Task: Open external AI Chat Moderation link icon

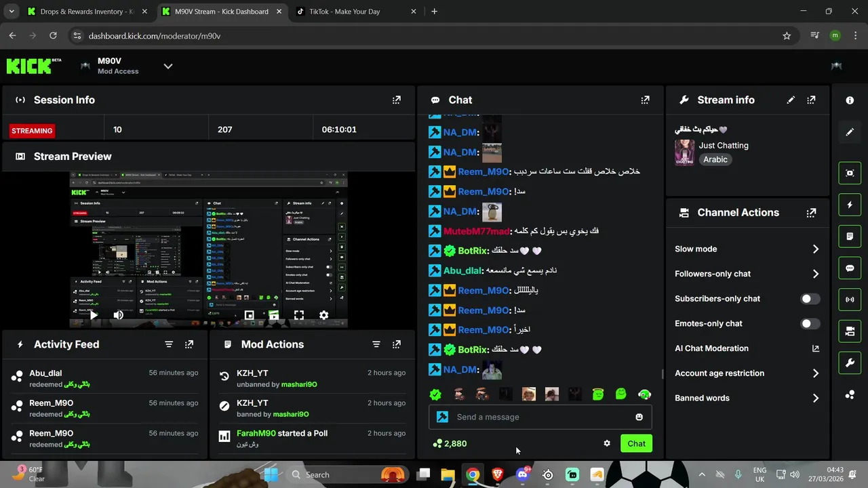Action: click(x=816, y=348)
